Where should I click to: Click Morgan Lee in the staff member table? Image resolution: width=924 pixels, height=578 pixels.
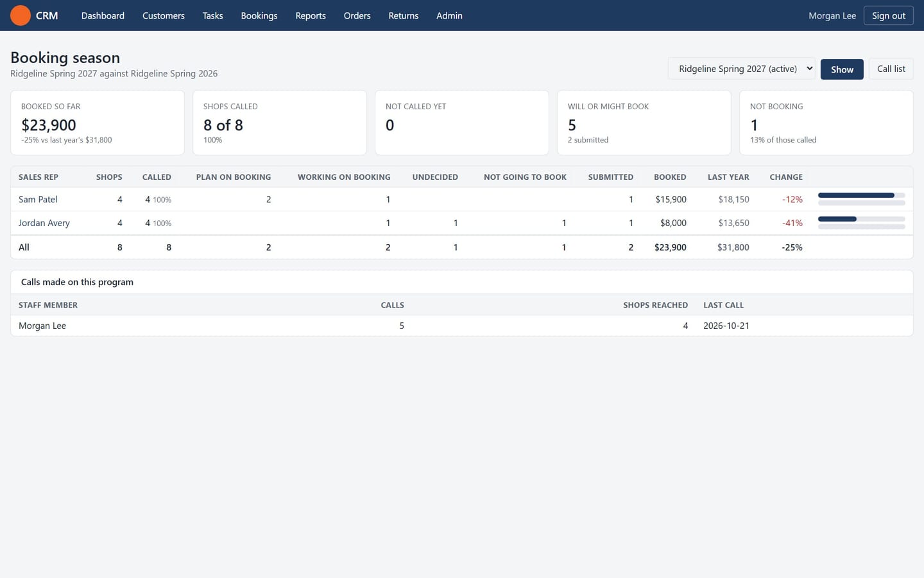tap(42, 326)
